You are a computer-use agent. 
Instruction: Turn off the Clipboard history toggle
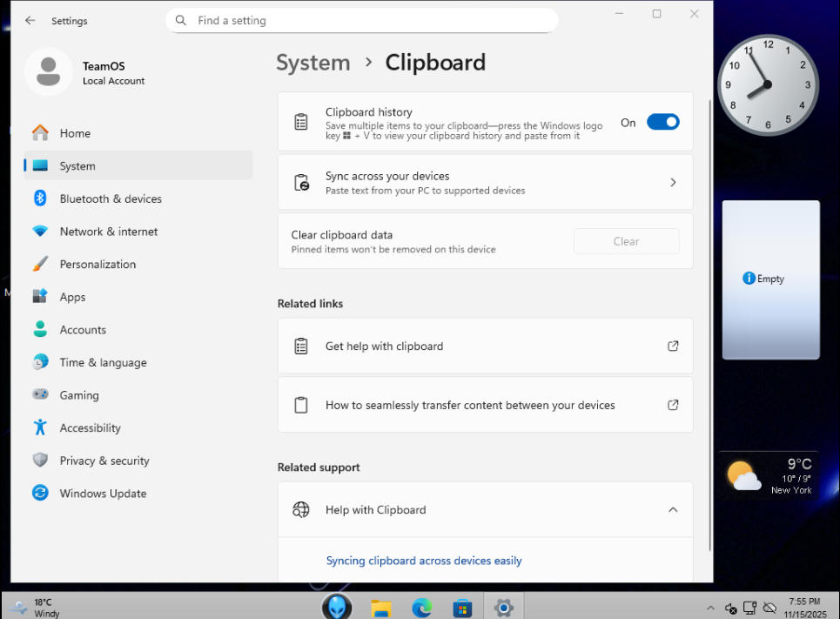point(662,123)
